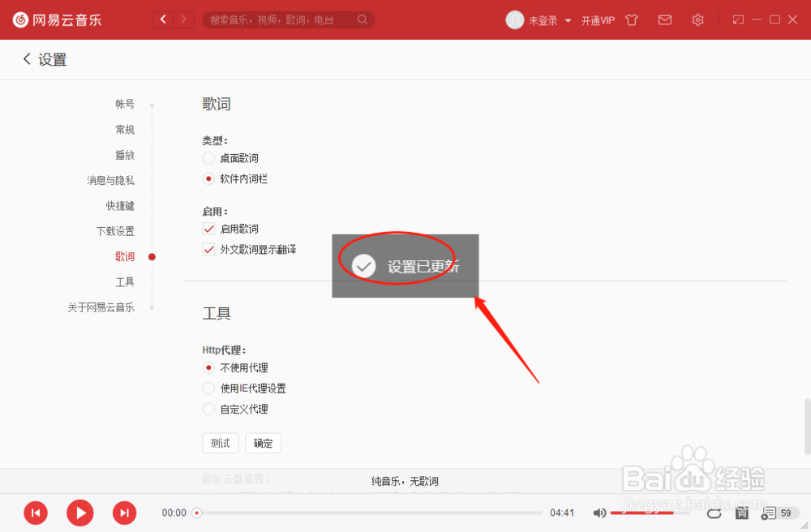Select 歌词 in settings sidebar
The height and width of the screenshot is (532, 811).
pos(125,256)
